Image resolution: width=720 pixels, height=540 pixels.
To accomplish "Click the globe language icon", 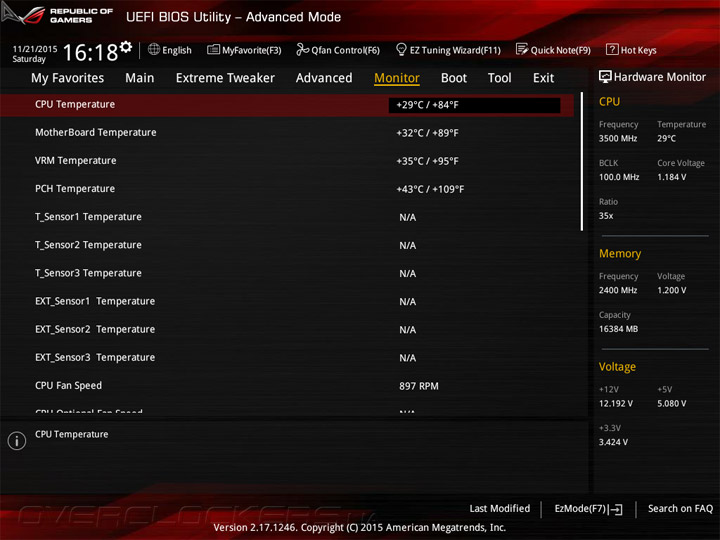I will tap(154, 49).
